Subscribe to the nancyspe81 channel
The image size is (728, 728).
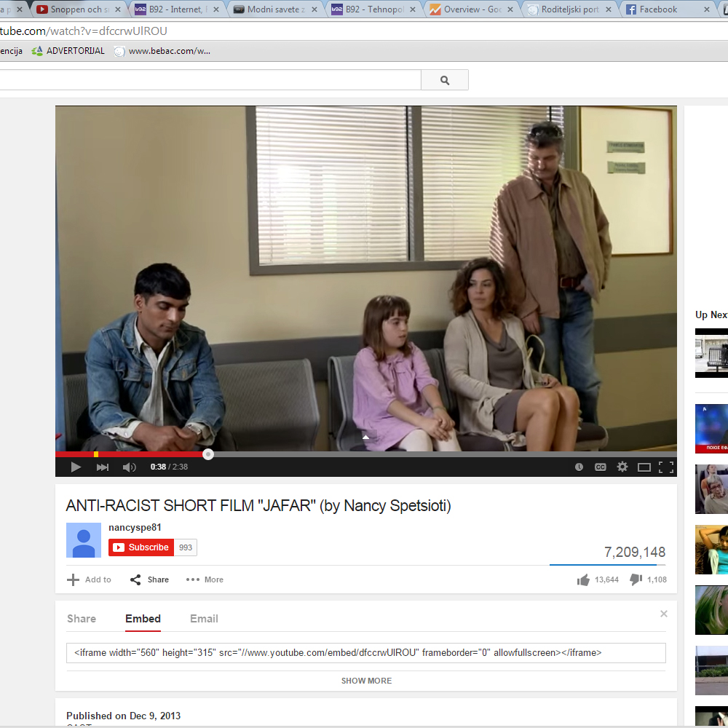(x=141, y=547)
